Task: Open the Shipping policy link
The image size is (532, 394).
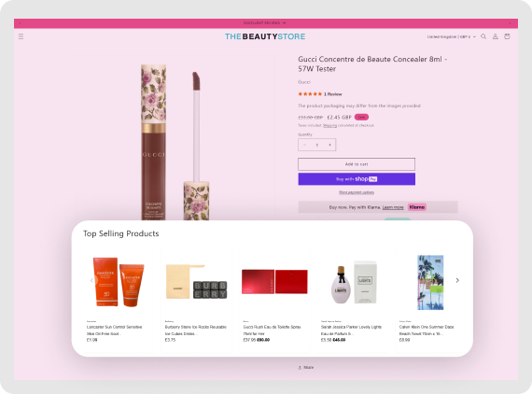Action: tap(329, 125)
